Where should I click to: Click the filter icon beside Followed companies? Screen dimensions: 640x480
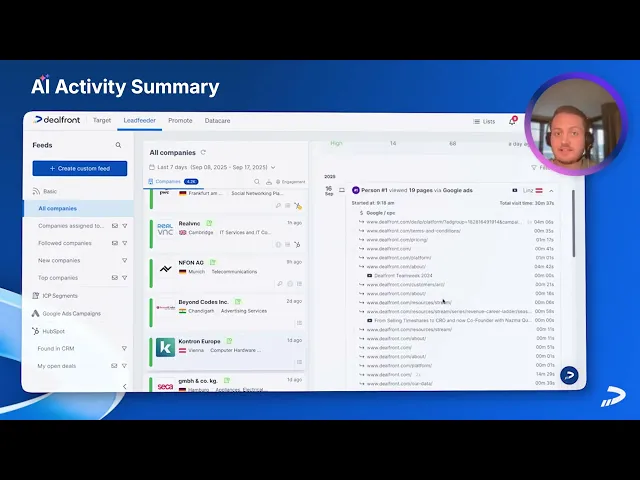tap(125, 243)
